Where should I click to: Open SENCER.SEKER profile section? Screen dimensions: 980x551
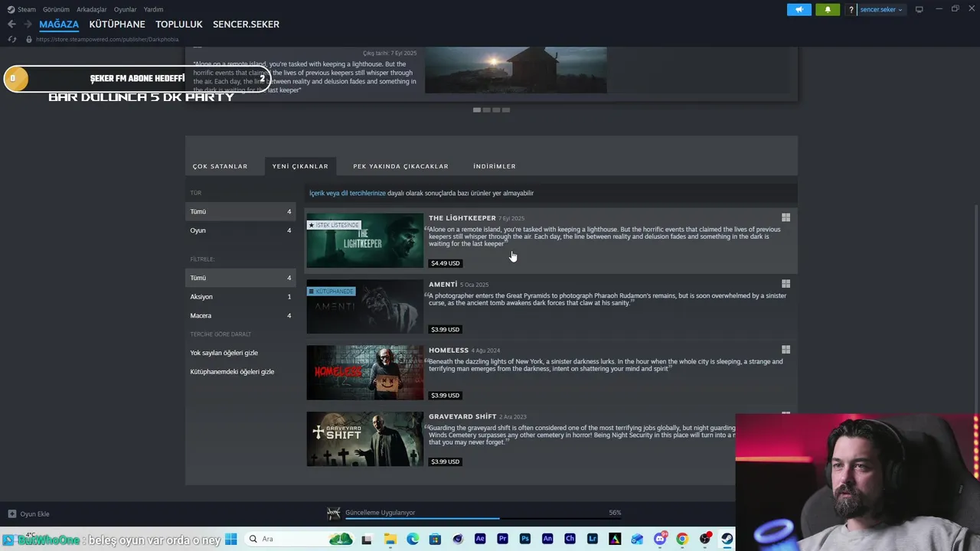(x=246, y=24)
